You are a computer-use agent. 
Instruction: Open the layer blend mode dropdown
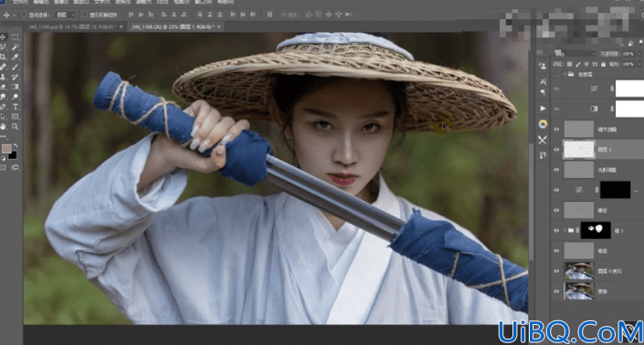pyautogui.click(x=575, y=54)
